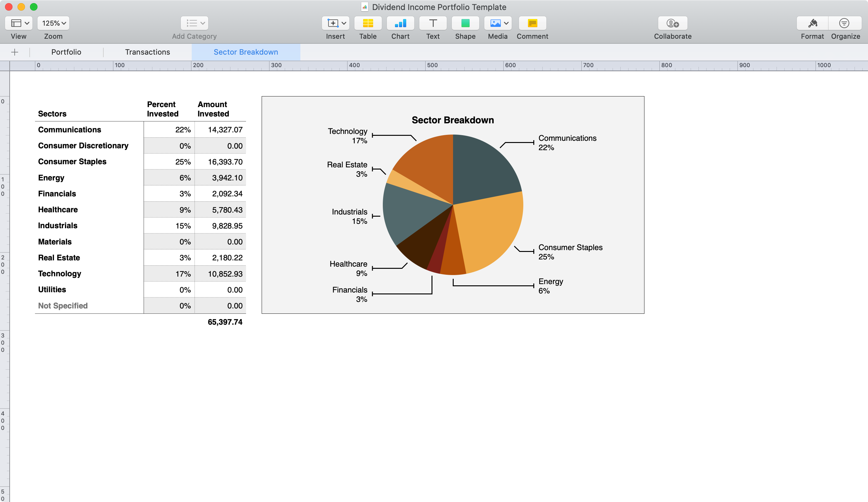Expand the Zoom dropdown at 125%
Screen dimensions: 868x502
pos(54,23)
